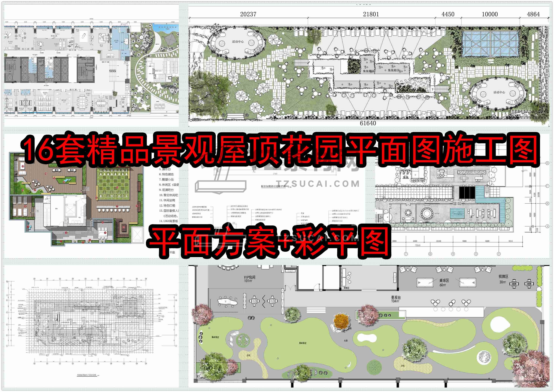Select legend item 11. 休闲坐椅
The width and height of the screenshot is (554, 392).
[167, 200]
